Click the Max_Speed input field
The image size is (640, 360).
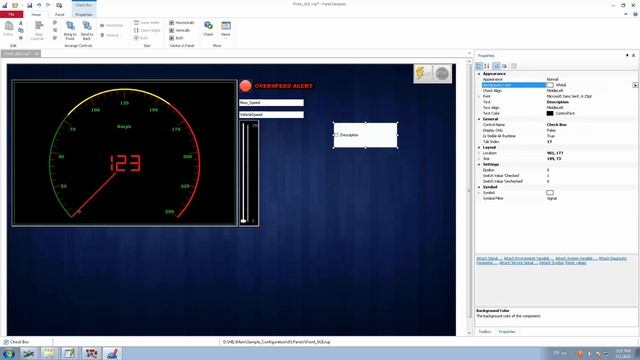[x=271, y=103]
